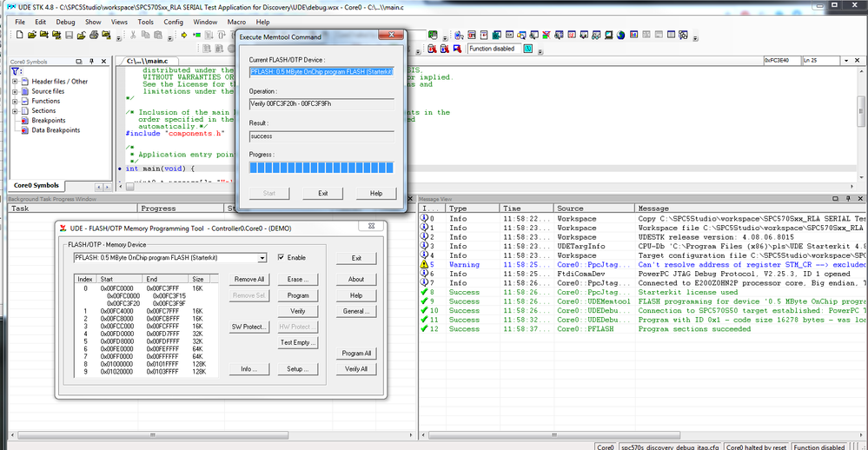This screenshot has height=450, width=868.
Task: Open the line number dropdown arrow in editor header
Action: coord(846,60)
